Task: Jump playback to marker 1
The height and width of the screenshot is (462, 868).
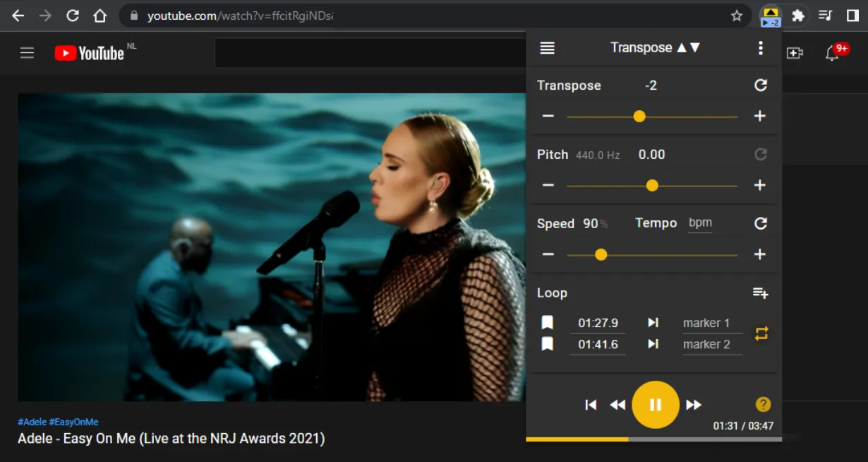Action: point(652,322)
